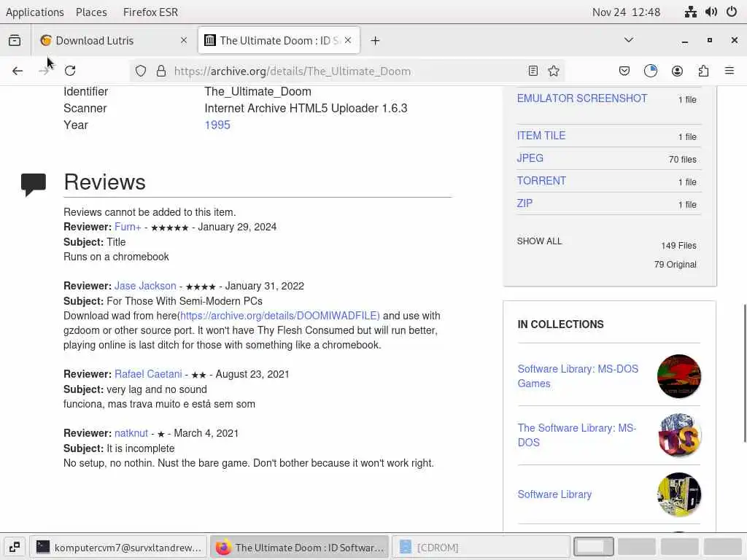Download the TORRENT file
The width and height of the screenshot is (747, 560).
pos(542,181)
